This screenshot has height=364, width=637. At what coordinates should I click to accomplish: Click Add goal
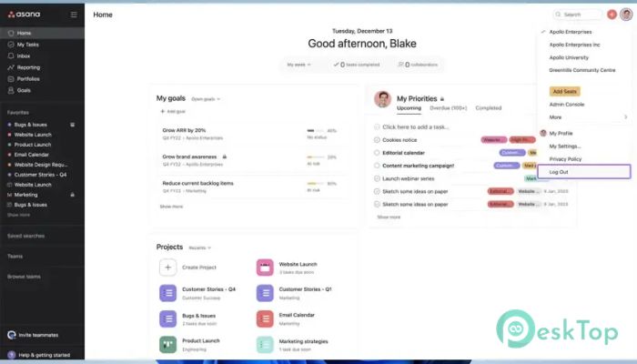173,111
